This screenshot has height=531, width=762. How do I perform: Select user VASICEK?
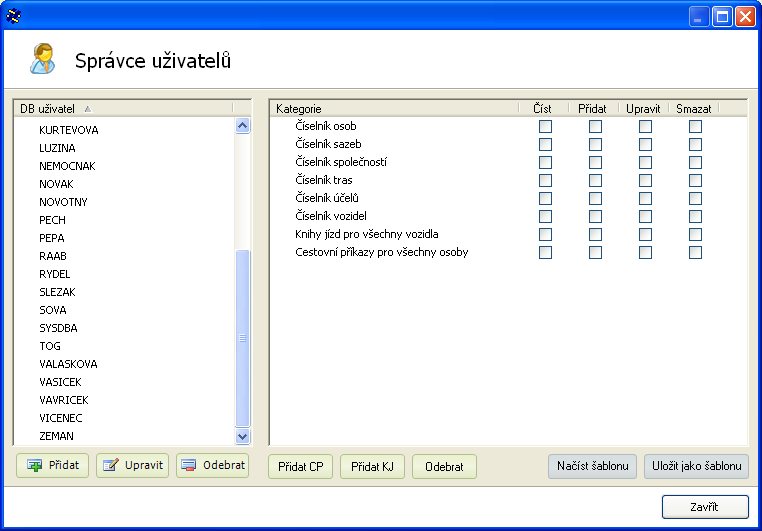(60, 382)
